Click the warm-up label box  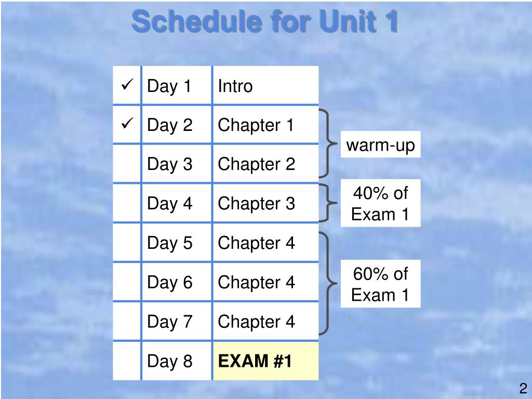tap(380, 144)
